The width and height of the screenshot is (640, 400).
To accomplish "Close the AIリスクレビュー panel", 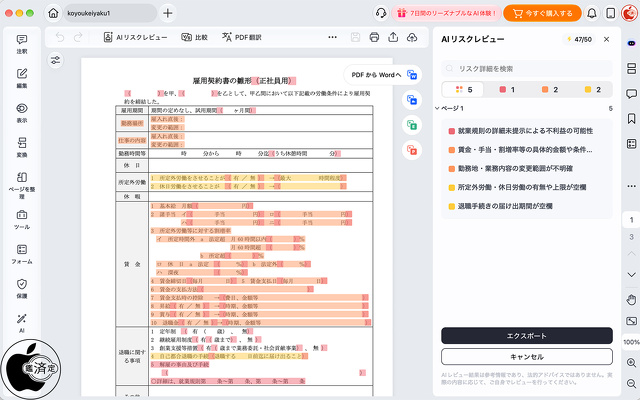I will [x=607, y=39].
